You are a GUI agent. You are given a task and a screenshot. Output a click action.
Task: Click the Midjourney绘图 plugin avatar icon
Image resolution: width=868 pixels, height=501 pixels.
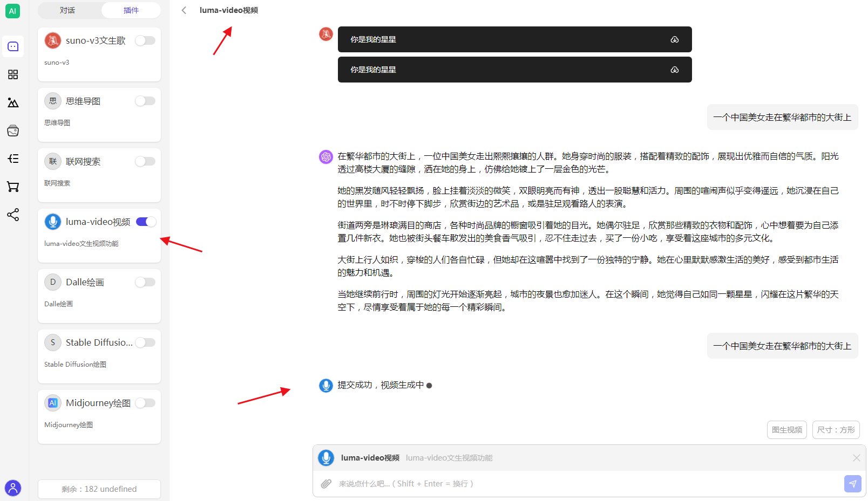(x=53, y=403)
